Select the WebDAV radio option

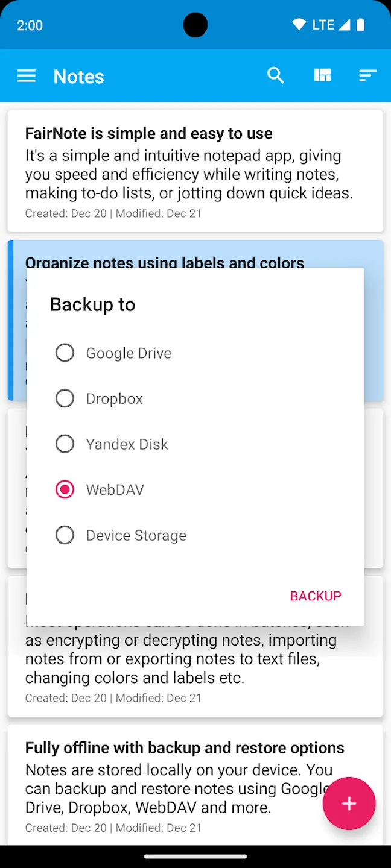tap(65, 489)
